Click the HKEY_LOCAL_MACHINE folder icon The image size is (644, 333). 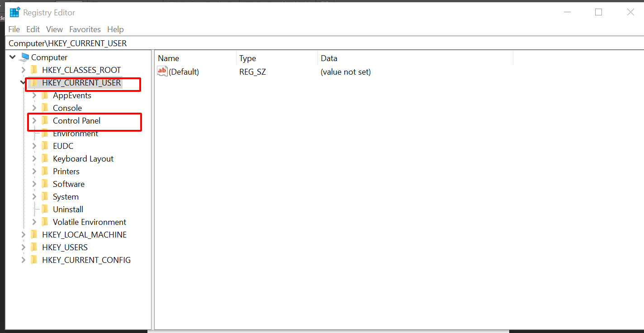click(x=33, y=234)
